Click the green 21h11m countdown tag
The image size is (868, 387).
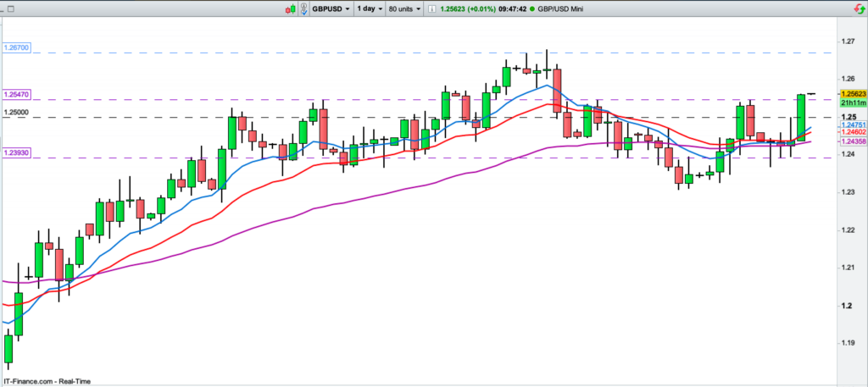[853, 102]
